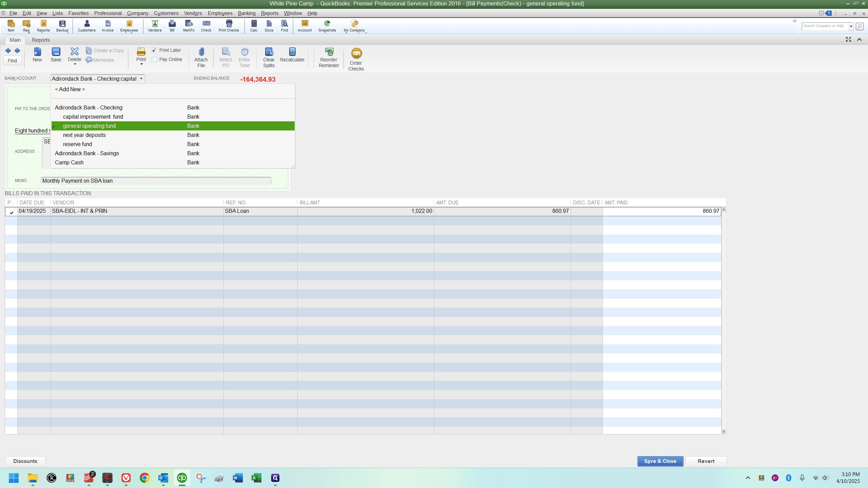Open memorized transactions (MemTx) icon
This screenshot has height=488, width=868.
[189, 26]
